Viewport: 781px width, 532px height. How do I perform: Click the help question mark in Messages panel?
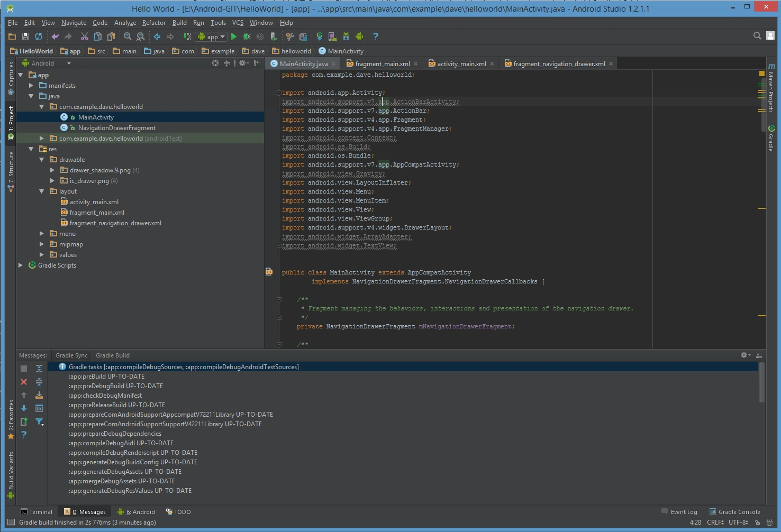click(24, 435)
